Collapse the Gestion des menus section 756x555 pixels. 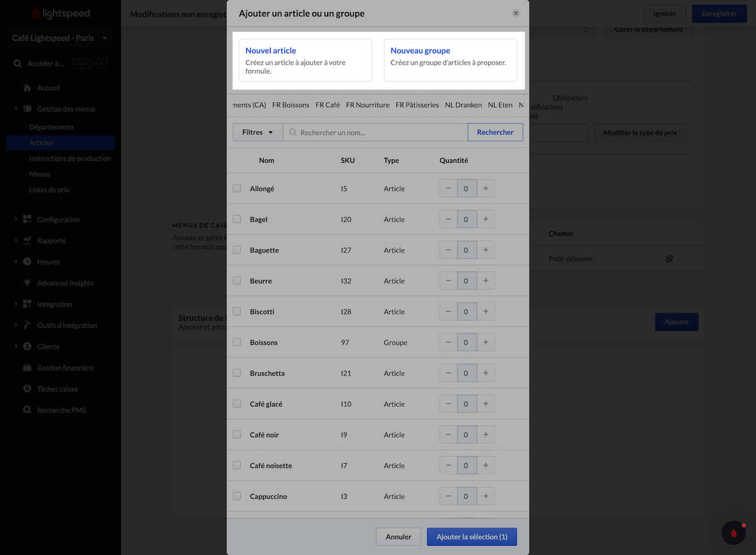tap(16, 109)
